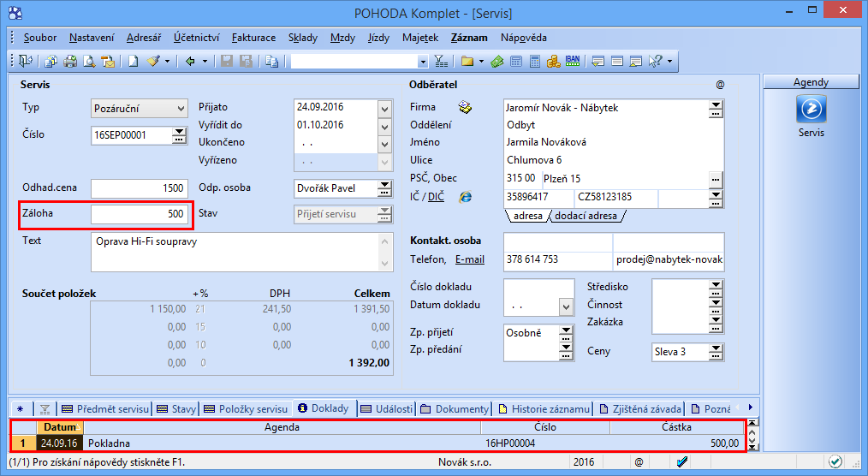Image resolution: width=868 pixels, height=476 pixels.
Task: Open the Ukončeno date dropdown
Action: tap(384, 144)
